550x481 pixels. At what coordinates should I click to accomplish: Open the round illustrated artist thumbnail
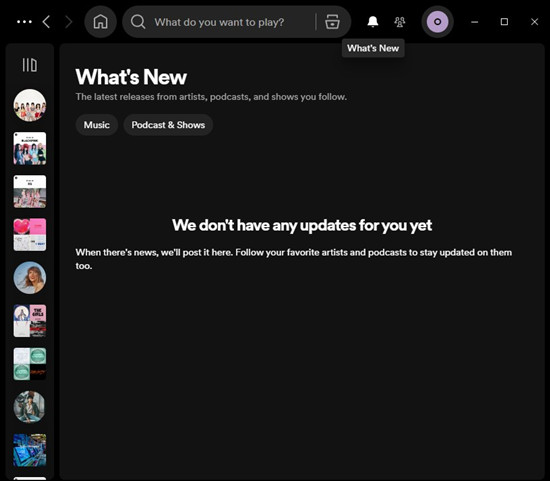30,407
